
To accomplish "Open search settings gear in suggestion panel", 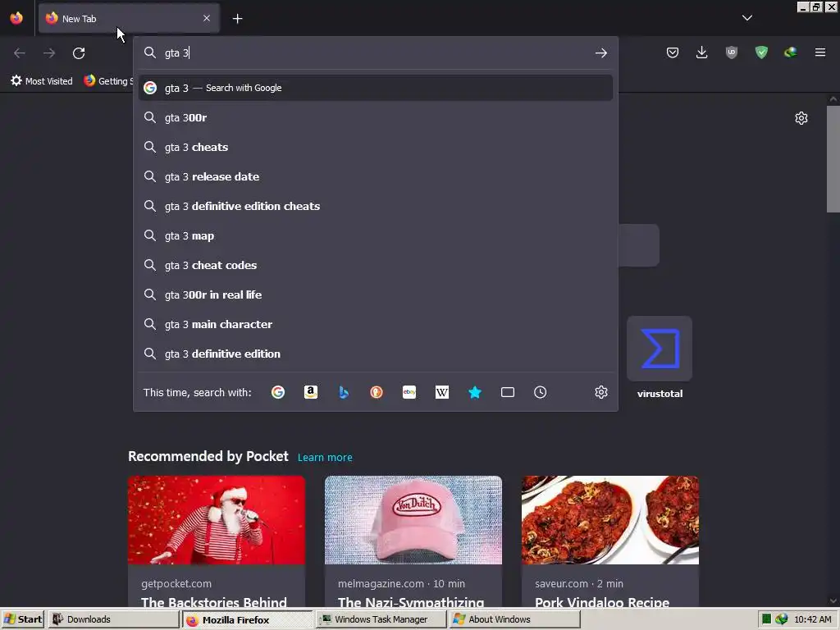I will [x=601, y=392].
